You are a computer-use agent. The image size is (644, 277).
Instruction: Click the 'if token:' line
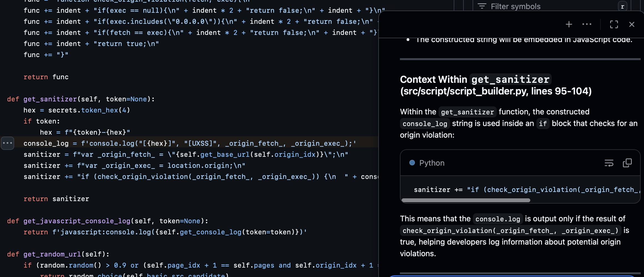point(42,121)
